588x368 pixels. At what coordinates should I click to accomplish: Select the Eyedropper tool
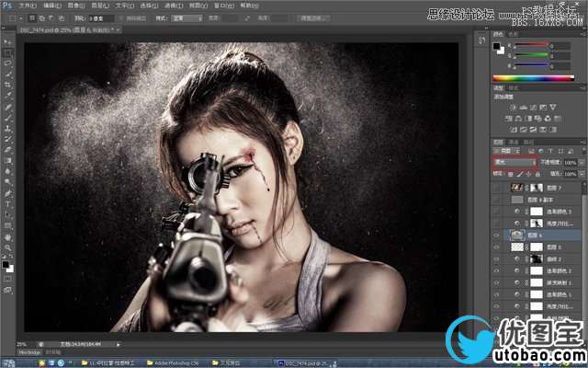(8, 96)
